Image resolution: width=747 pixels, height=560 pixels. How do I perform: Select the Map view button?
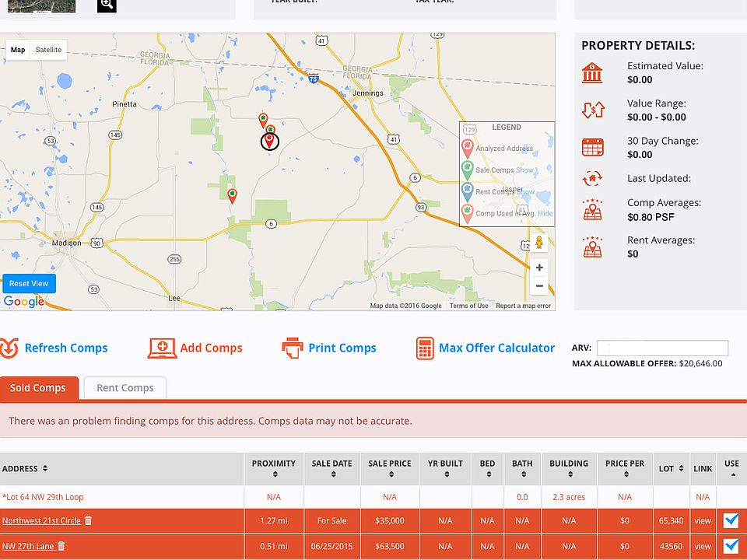coord(18,50)
